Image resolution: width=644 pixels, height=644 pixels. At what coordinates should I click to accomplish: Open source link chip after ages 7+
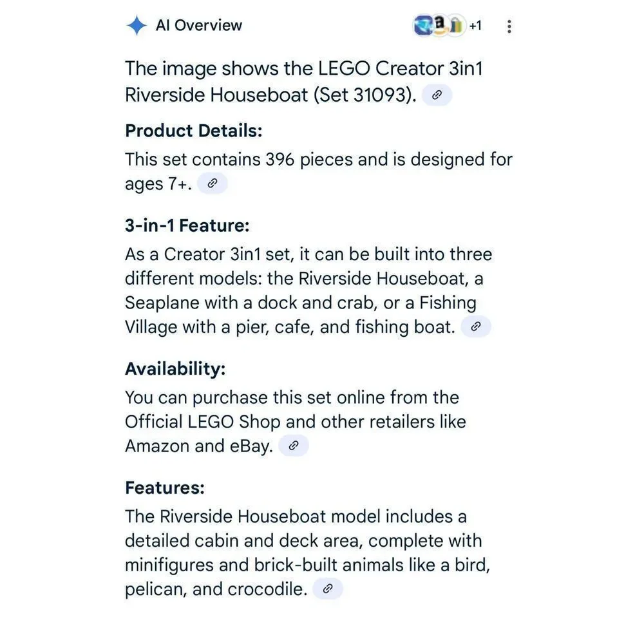[x=213, y=183]
